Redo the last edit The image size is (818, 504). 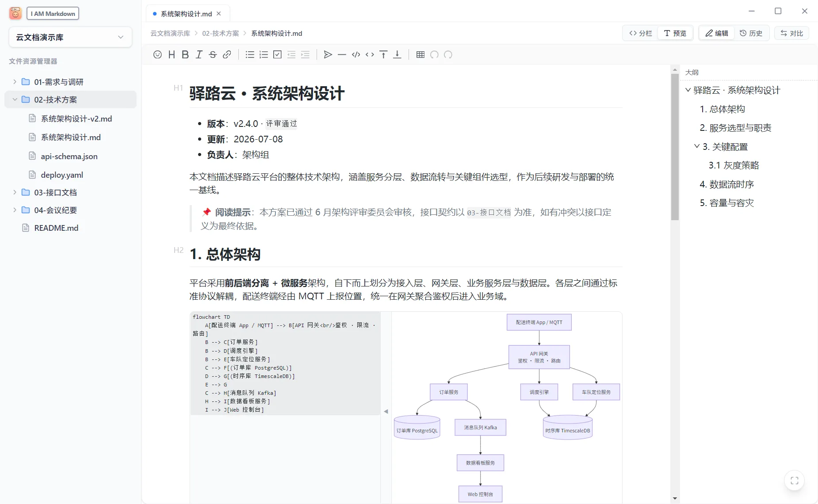point(448,54)
